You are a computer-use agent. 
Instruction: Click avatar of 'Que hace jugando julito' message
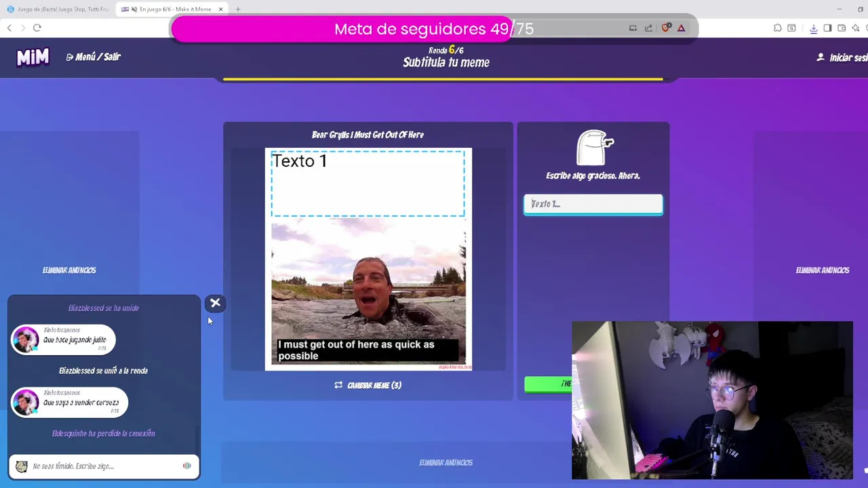click(26, 340)
